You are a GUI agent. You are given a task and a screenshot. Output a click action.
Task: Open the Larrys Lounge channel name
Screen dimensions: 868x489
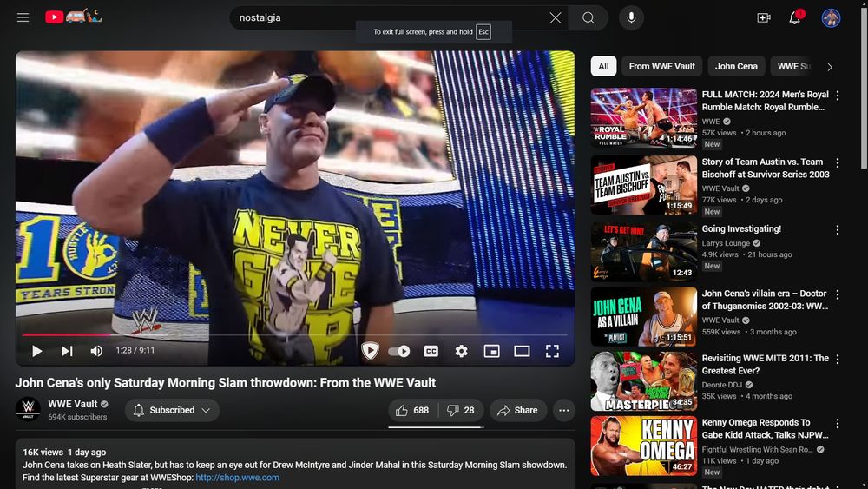coord(726,243)
